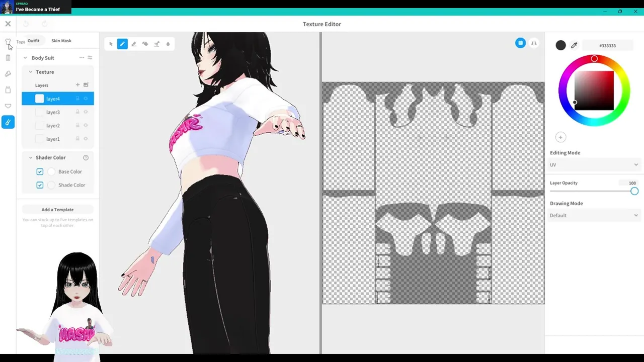The image size is (644, 362).
Task: Click the hue ring handle on color wheel
Action: [594, 59]
